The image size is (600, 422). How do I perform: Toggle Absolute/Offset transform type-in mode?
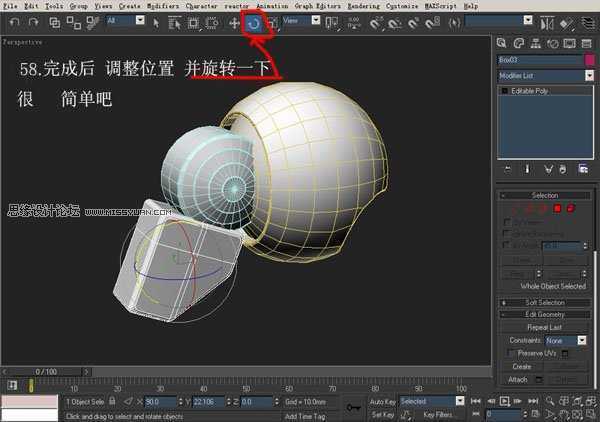click(129, 401)
